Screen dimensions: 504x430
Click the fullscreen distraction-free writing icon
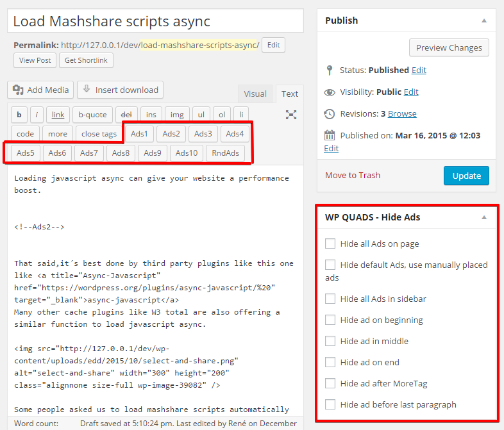click(291, 115)
